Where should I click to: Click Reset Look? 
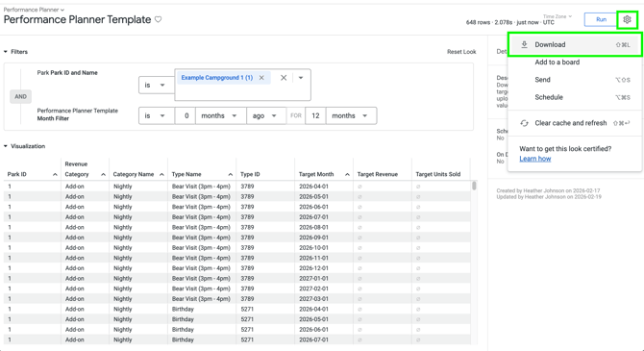461,52
